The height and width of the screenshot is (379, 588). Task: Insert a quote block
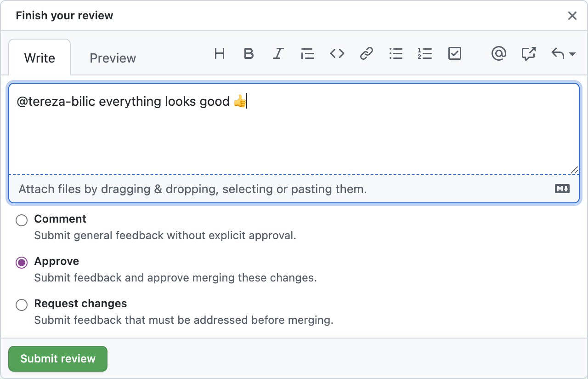pyautogui.click(x=307, y=54)
